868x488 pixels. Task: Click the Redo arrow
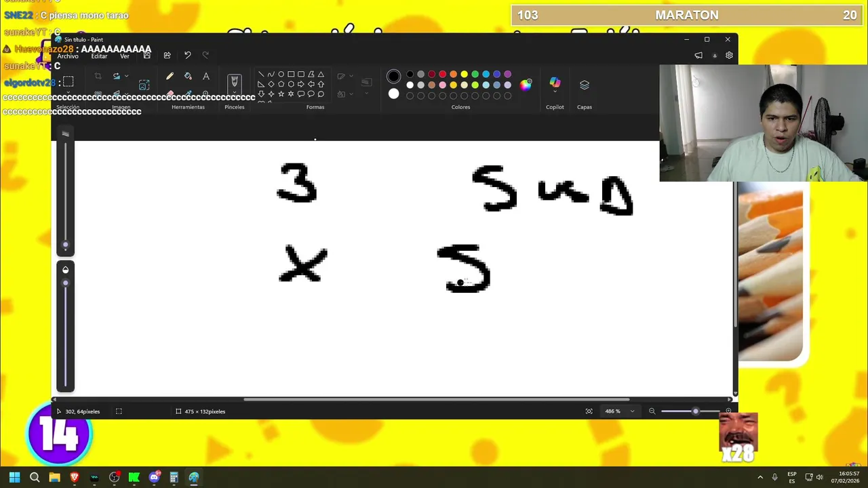click(205, 56)
